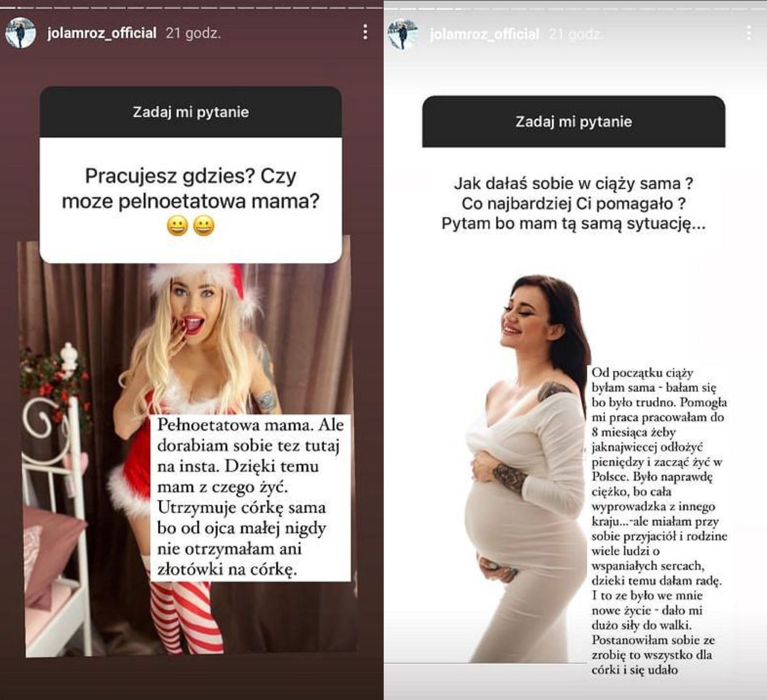Click the right story progress bar segments

[575, 8]
